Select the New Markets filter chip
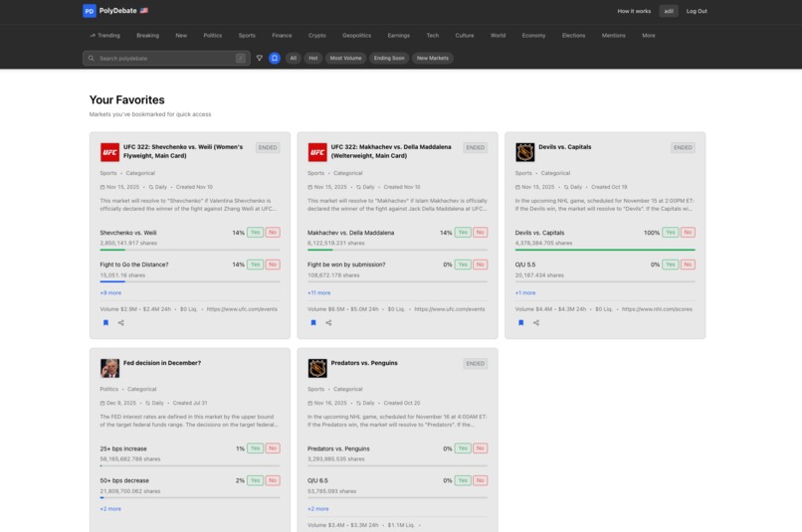Image resolution: width=802 pixels, height=532 pixels. point(433,59)
